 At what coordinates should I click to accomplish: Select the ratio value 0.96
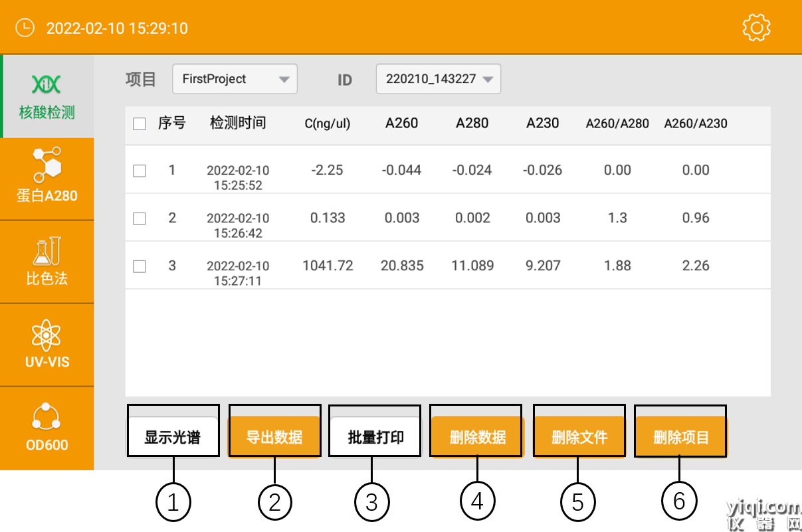point(696,218)
